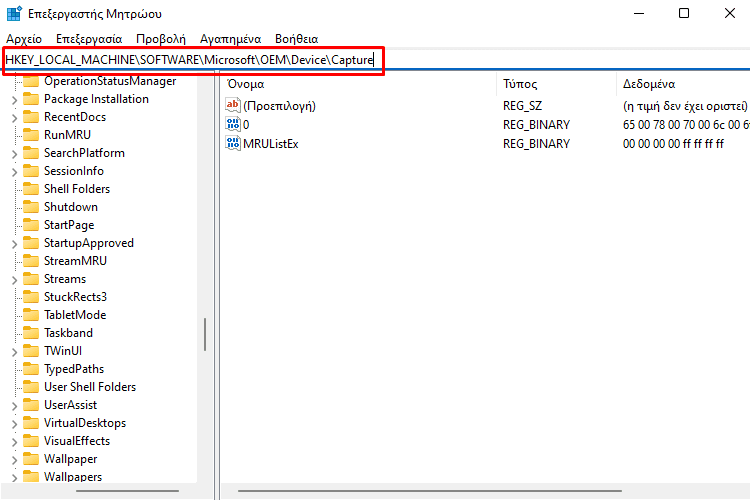Select the TypedPaths key label
Viewport: 750px width, 500px height.
pyautogui.click(x=74, y=369)
